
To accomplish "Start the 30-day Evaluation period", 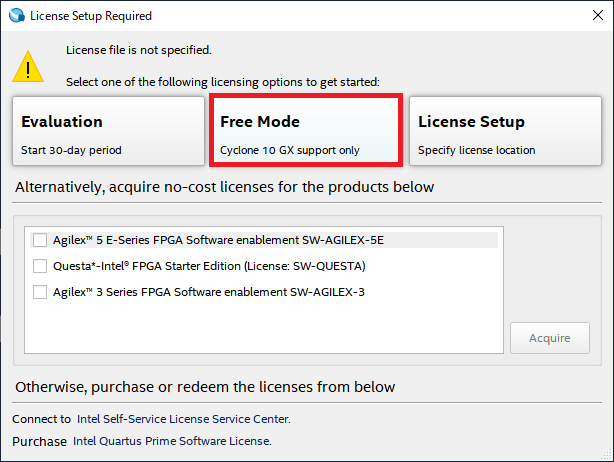I will [x=108, y=131].
